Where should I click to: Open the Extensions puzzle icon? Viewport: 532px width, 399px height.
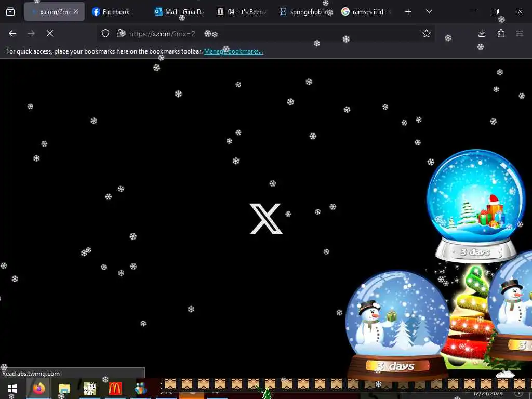click(501, 33)
